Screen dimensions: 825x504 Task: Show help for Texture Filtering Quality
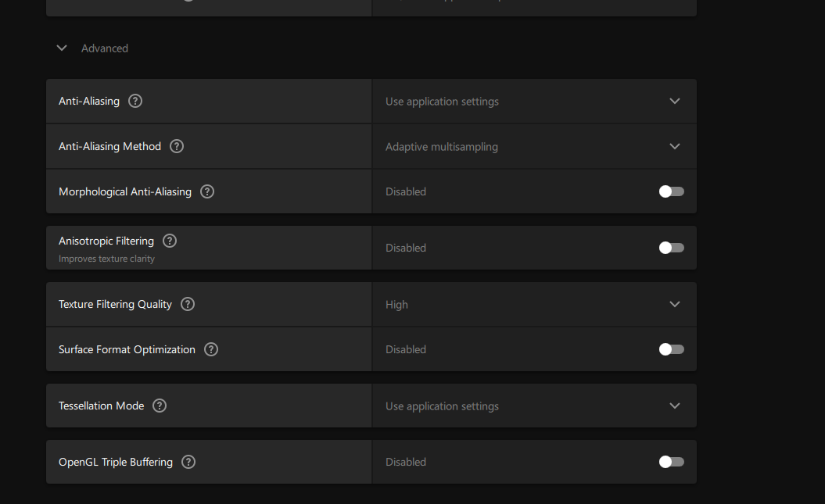pyautogui.click(x=188, y=304)
